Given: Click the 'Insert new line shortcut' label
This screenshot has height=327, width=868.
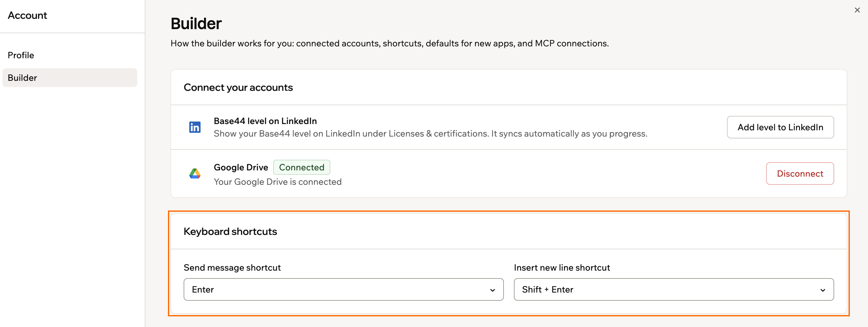Looking at the screenshot, I should (562, 267).
